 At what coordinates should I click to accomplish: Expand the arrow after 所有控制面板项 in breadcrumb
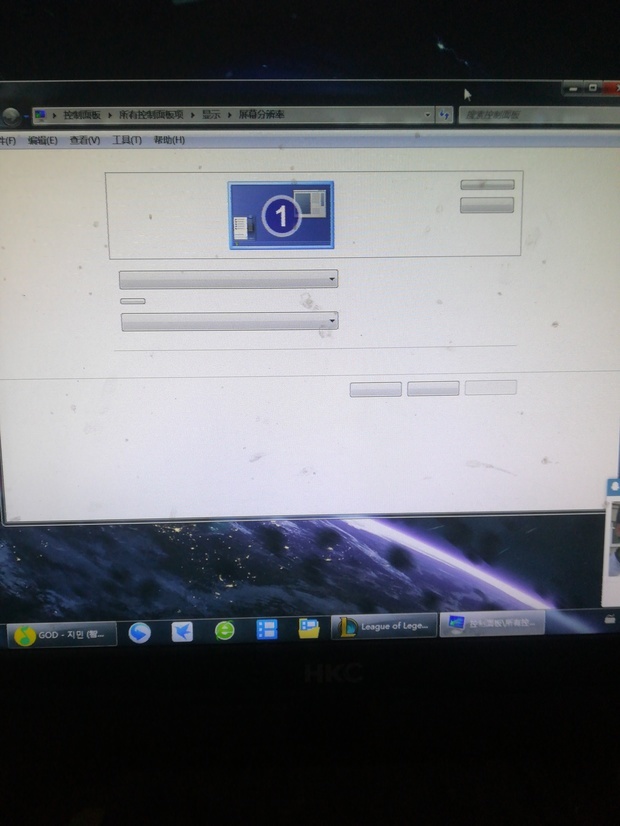click(x=193, y=114)
